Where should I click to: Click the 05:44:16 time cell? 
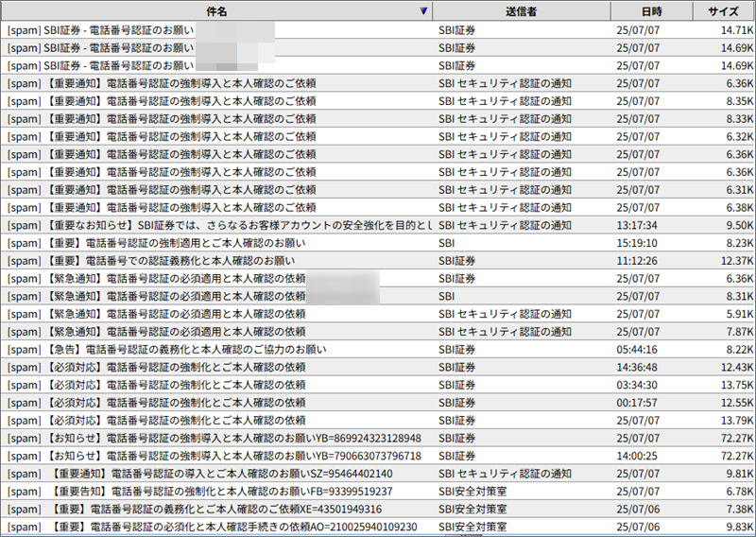(637, 350)
